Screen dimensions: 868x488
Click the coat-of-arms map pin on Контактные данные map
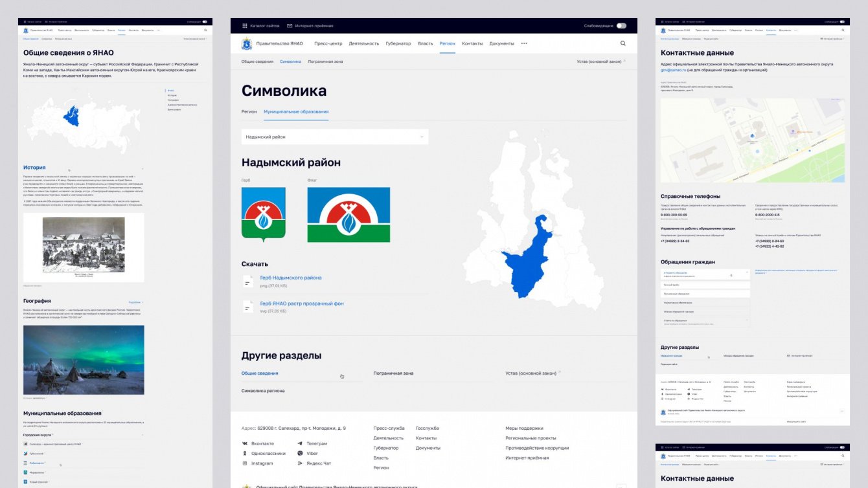click(x=752, y=136)
